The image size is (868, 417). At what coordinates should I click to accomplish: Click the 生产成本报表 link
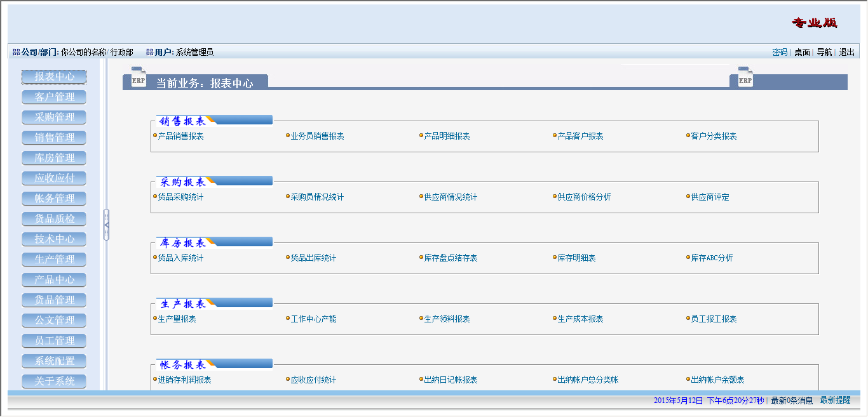[x=580, y=319]
